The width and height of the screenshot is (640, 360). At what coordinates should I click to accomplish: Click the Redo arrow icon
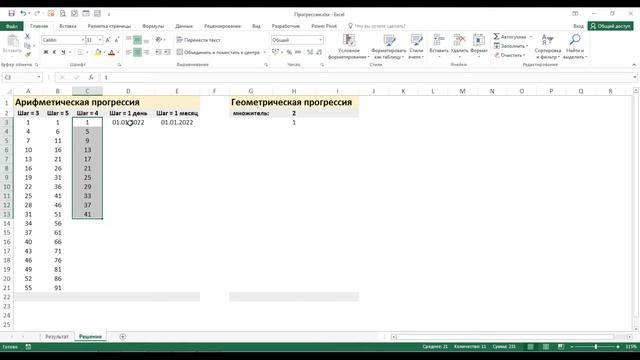(x=37, y=13)
